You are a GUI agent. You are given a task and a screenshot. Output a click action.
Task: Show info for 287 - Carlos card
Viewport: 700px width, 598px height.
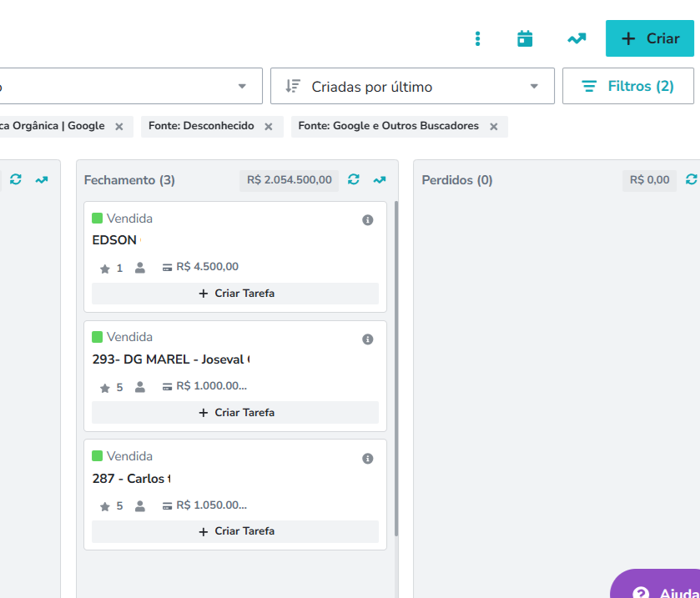(367, 459)
